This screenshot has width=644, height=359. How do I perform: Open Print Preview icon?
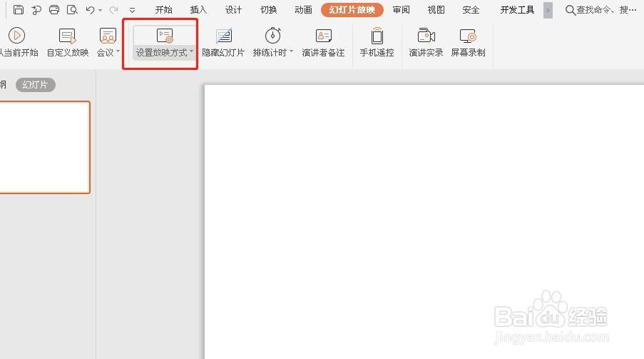pyautogui.click(x=72, y=9)
